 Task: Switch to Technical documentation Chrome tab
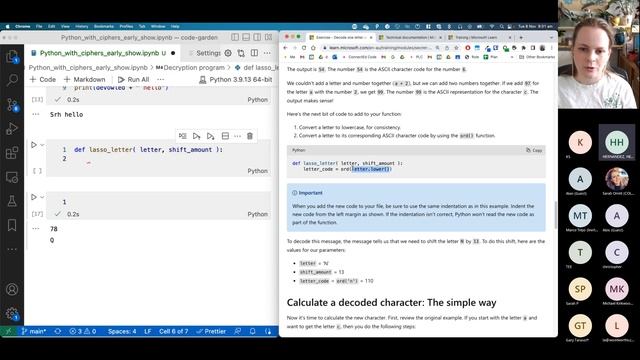(x=410, y=37)
